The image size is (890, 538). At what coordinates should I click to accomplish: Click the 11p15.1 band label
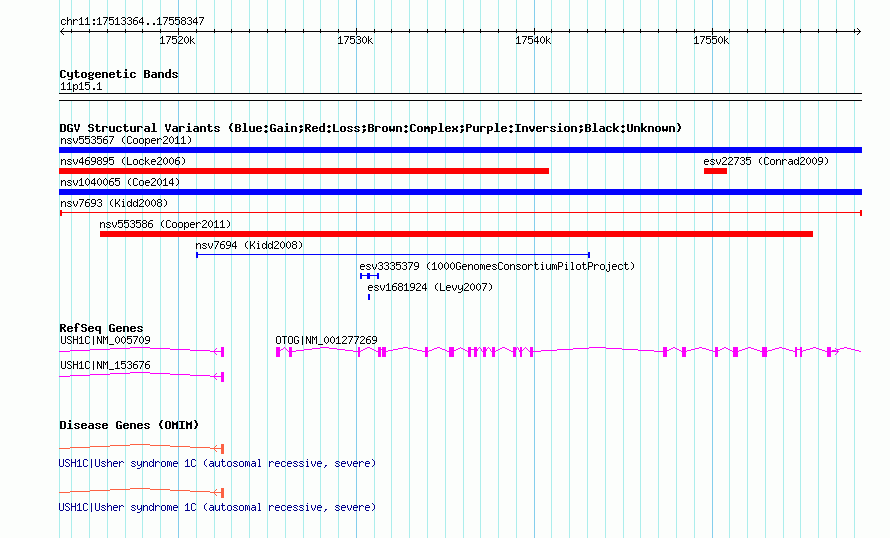[81, 86]
